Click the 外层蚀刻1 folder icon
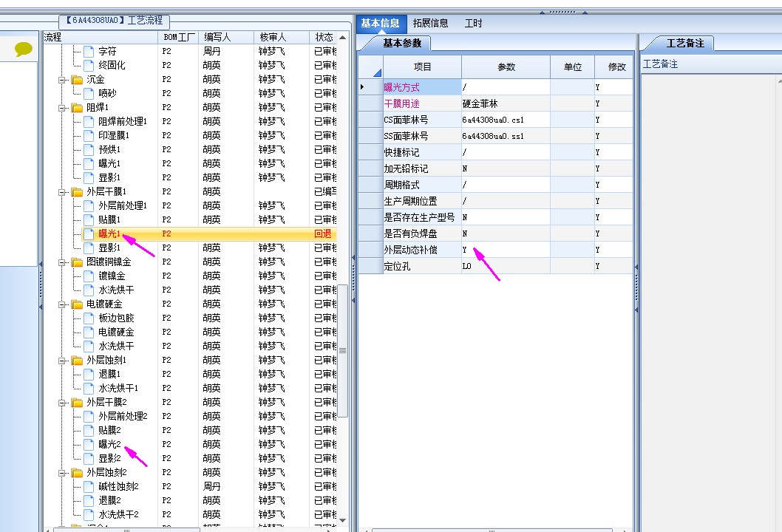 (x=77, y=360)
